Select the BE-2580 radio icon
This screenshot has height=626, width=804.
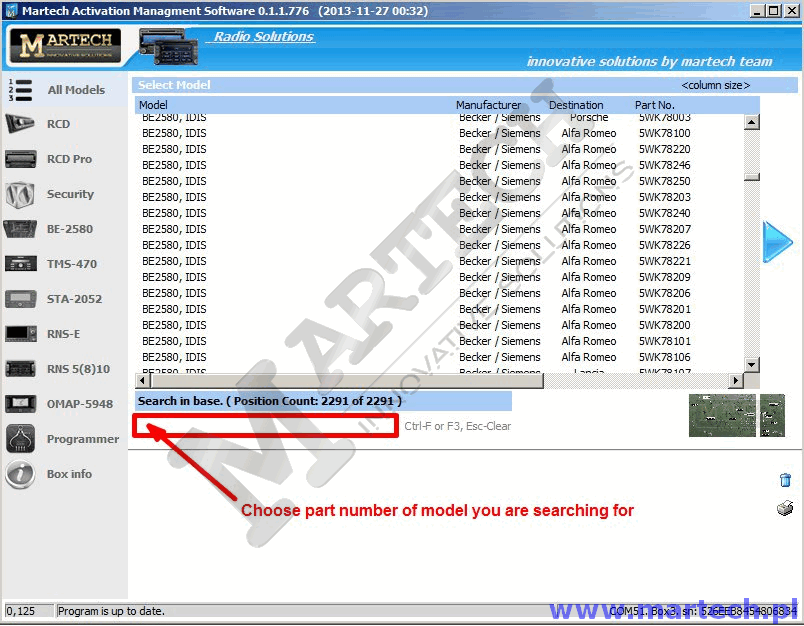(x=20, y=229)
